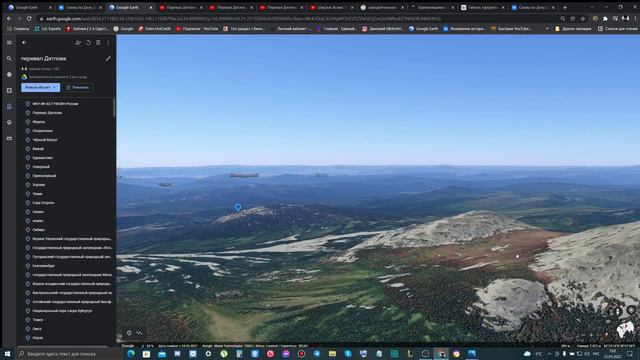Click the add placemark tool on map

coord(129,333)
